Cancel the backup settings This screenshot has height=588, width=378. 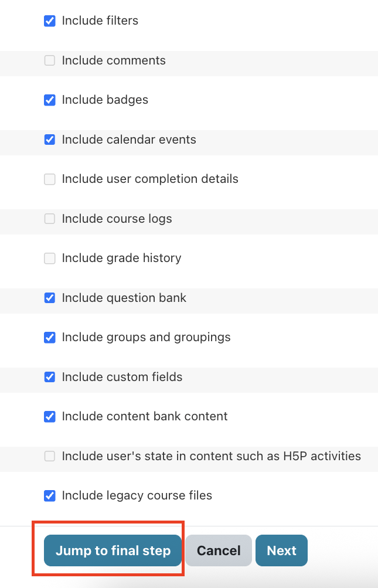(219, 550)
